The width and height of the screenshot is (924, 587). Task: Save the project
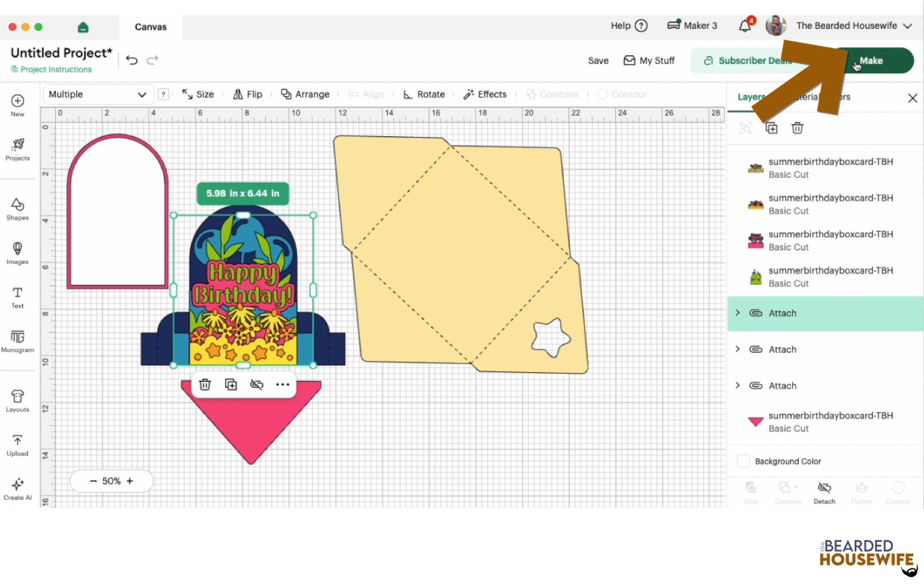coord(598,61)
